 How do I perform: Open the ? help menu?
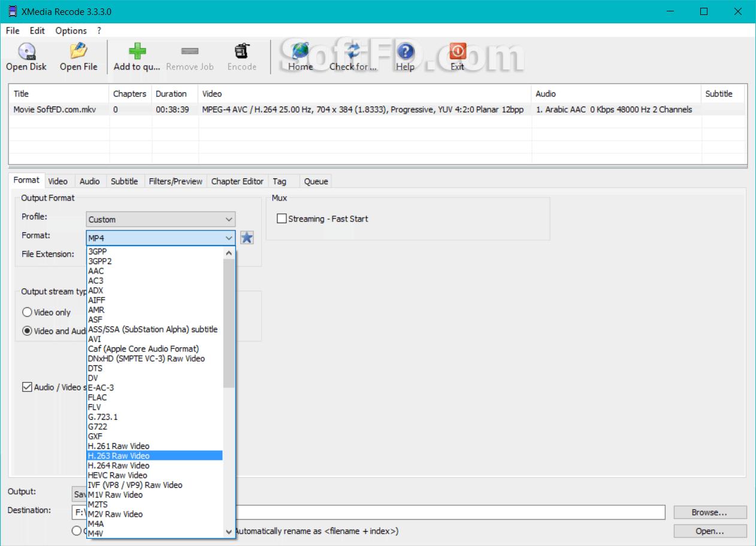pos(99,31)
